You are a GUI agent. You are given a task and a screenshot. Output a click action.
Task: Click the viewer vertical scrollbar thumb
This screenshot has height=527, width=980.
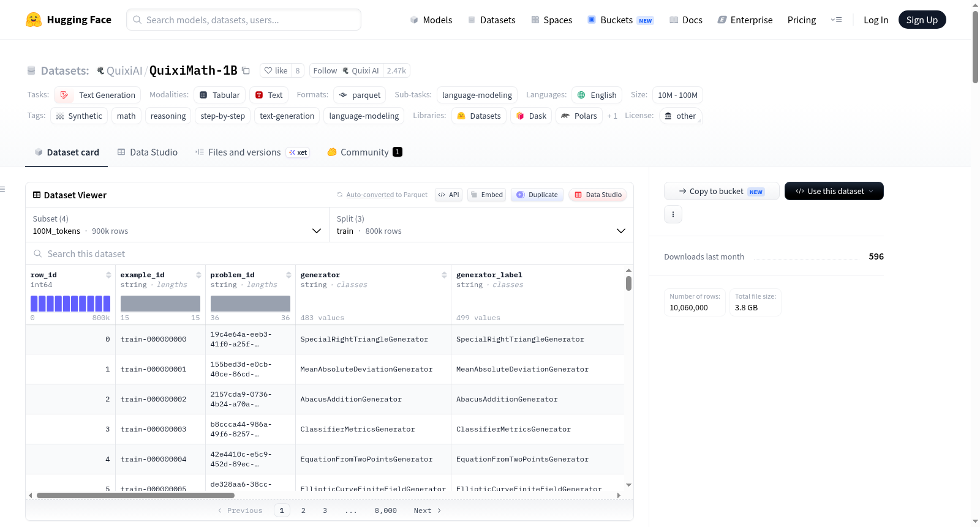tap(628, 283)
